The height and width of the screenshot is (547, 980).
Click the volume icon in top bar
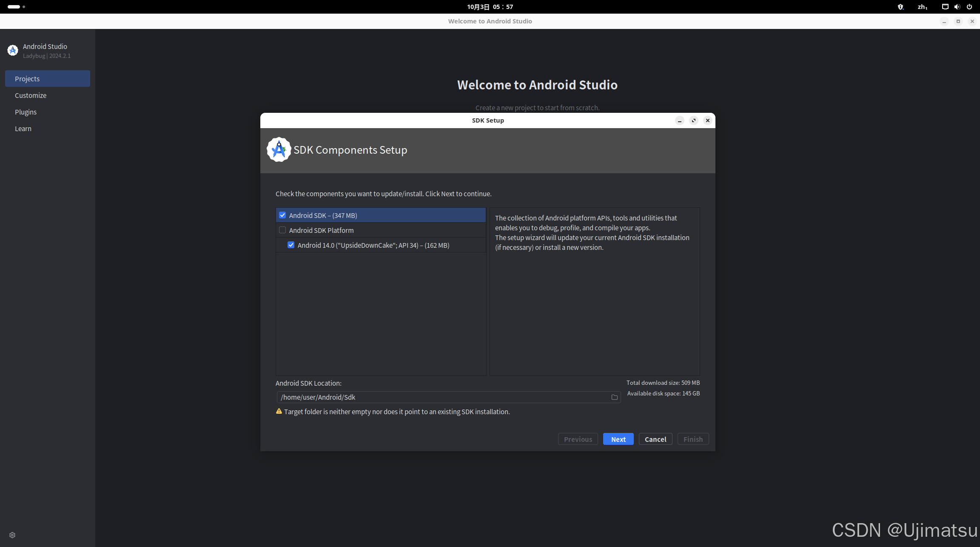click(957, 7)
